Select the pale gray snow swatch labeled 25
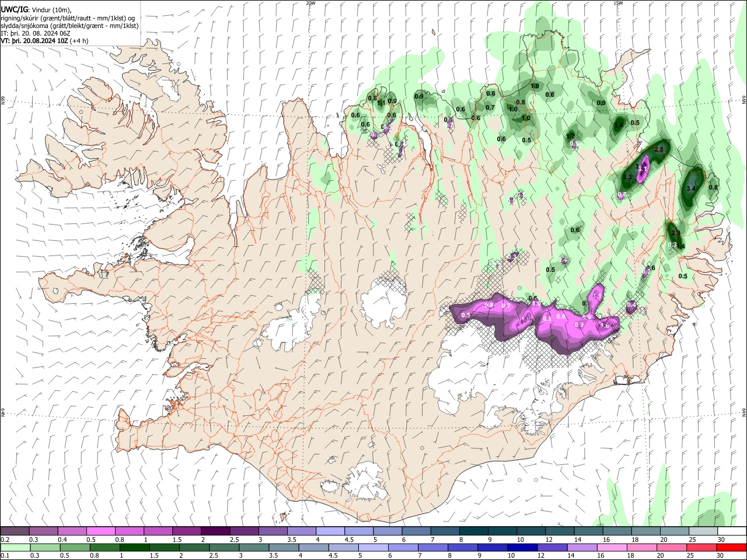 703,531
